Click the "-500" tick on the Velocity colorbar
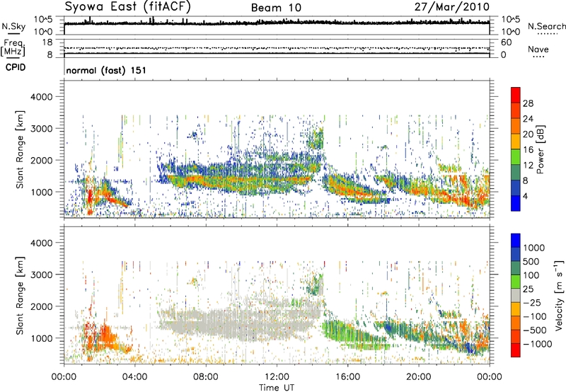Viewport: 566px width, 392px height. (535, 330)
